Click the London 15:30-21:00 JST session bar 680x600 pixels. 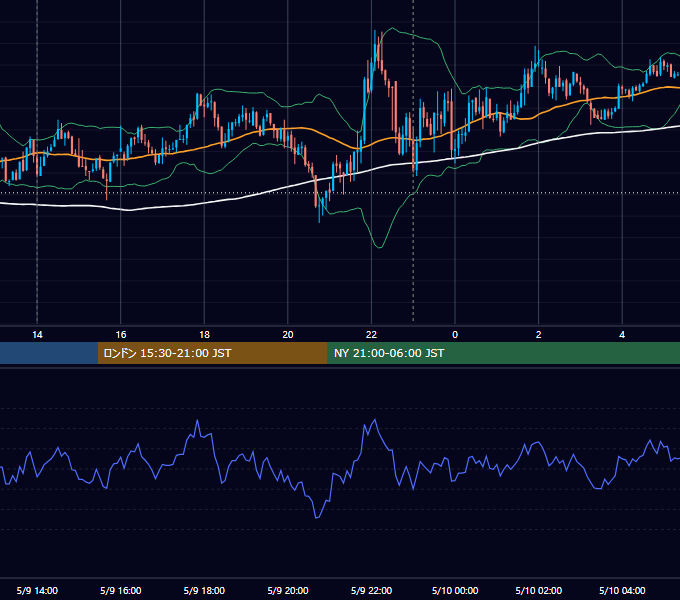tap(212, 353)
